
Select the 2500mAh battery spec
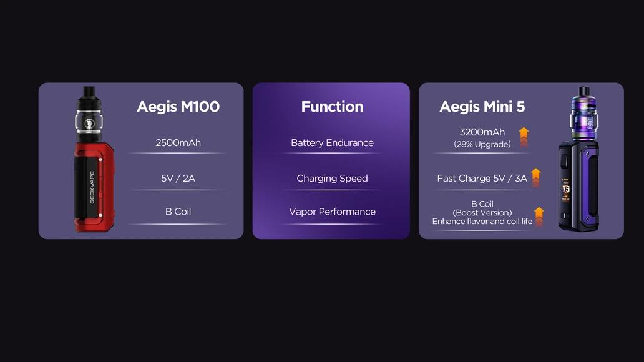tap(178, 142)
